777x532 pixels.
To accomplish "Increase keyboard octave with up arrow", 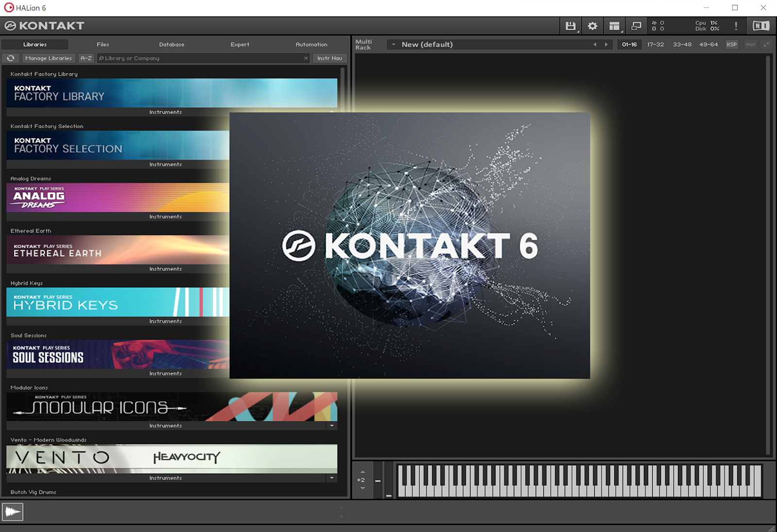I will pyautogui.click(x=363, y=472).
